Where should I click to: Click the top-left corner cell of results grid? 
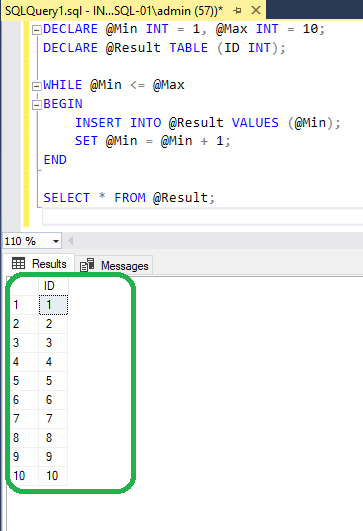(x=23, y=286)
